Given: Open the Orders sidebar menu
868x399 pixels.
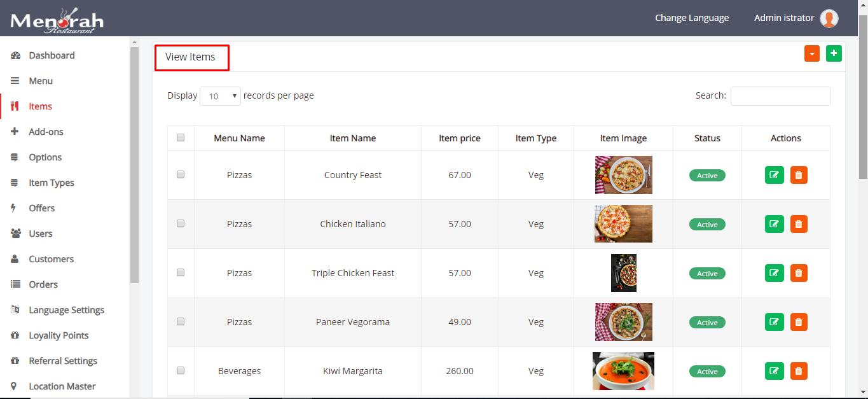Looking at the screenshot, I should [43, 284].
